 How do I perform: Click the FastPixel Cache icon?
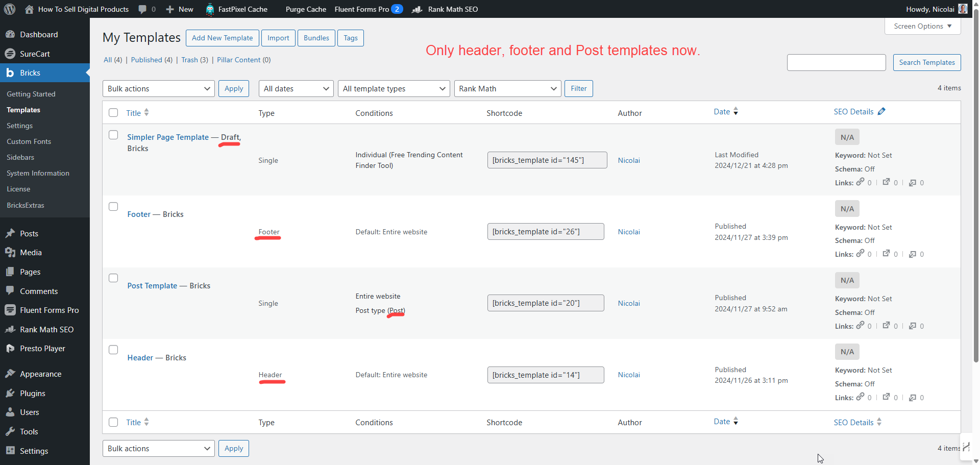[x=210, y=9]
